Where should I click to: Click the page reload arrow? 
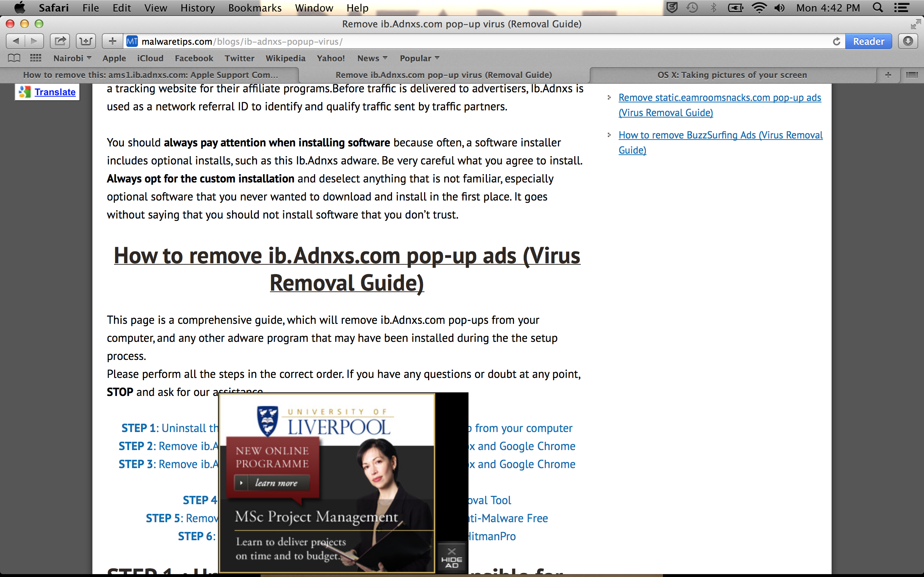836,41
